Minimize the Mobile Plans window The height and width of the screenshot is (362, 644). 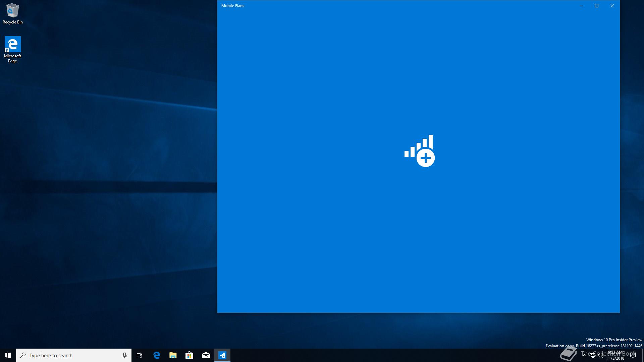point(581,6)
